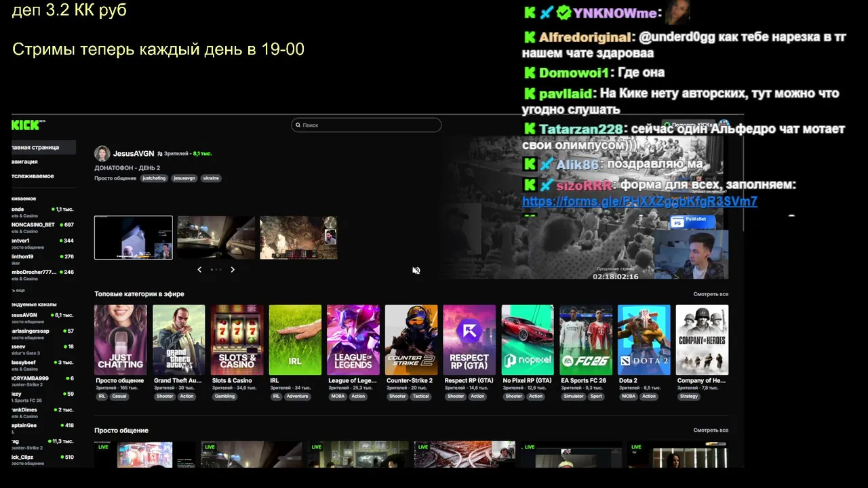Open Respect RP (GTA) category cover

click(469, 340)
